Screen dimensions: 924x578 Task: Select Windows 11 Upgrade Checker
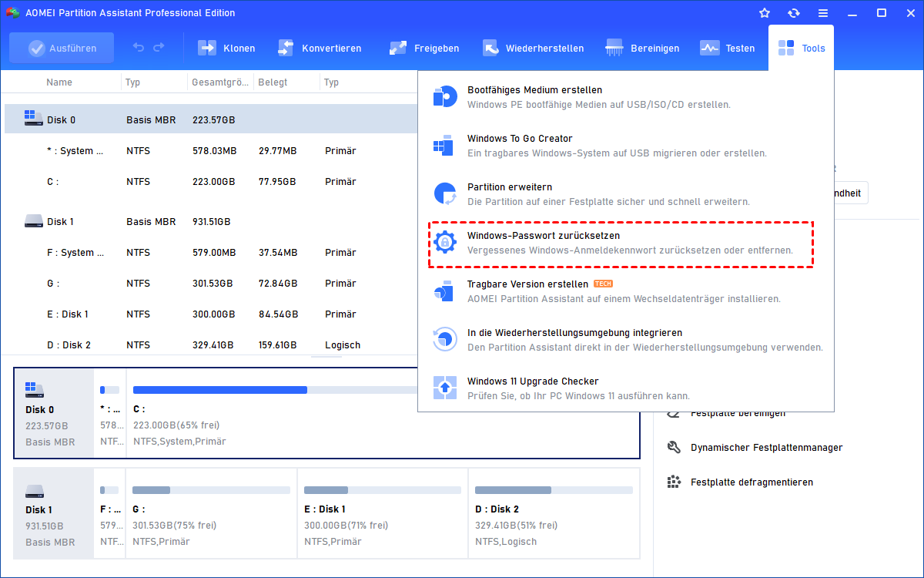click(625, 388)
